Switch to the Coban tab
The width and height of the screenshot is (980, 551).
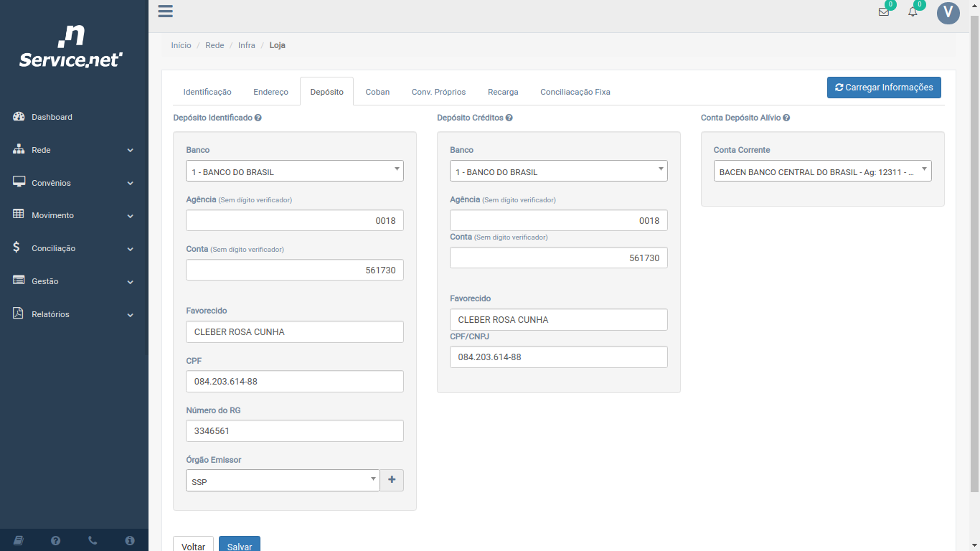coord(377,92)
